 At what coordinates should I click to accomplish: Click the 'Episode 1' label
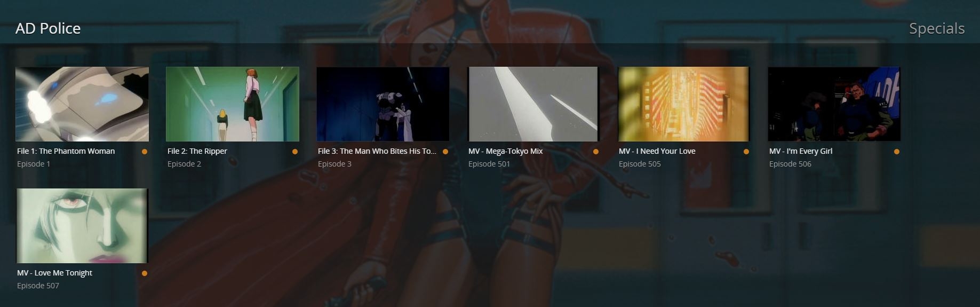pyautogui.click(x=34, y=164)
